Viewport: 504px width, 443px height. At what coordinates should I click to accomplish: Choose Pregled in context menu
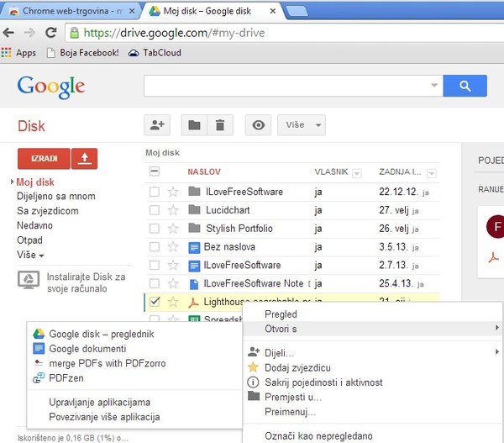point(281,314)
